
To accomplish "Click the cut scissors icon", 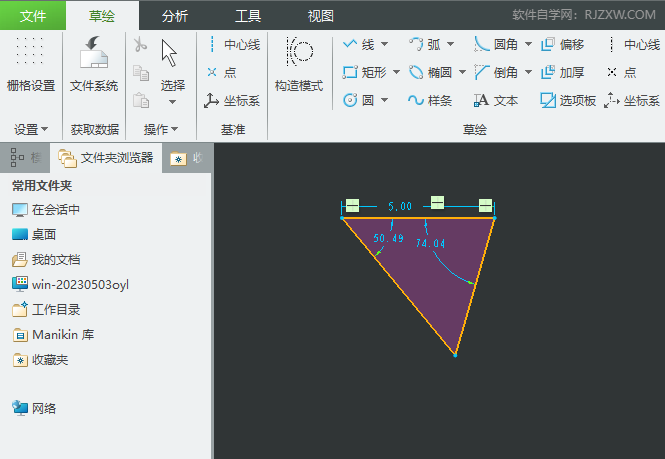I will [140, 44].
